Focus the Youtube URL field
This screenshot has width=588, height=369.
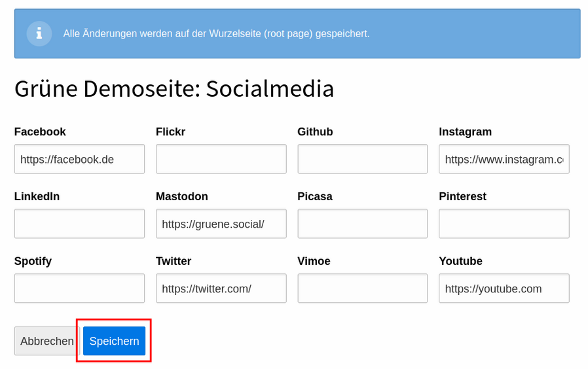(504, 288)
